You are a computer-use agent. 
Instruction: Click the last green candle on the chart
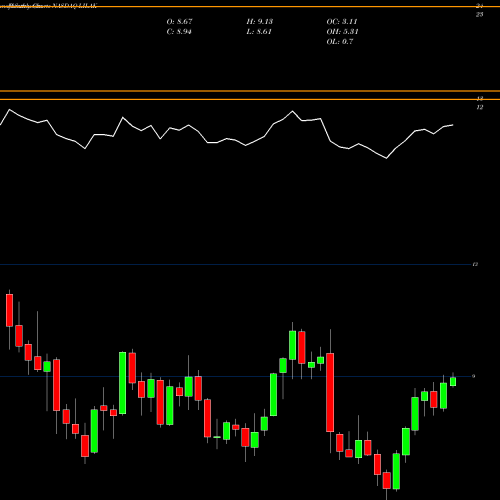pos(453,381)
